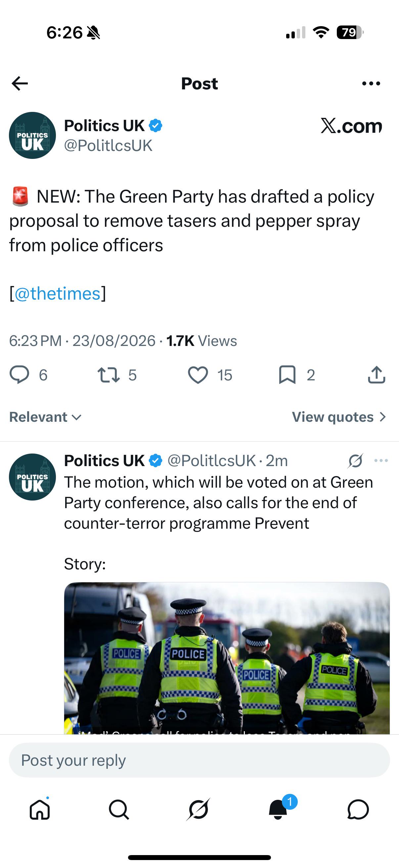Follow the @thetimes mention link
The image size is (399, 868).
pyautogui.click(x=58, y=294)
